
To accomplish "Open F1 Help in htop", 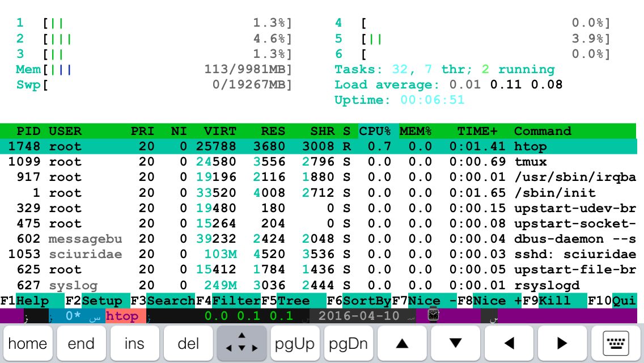I will [32, 301].
